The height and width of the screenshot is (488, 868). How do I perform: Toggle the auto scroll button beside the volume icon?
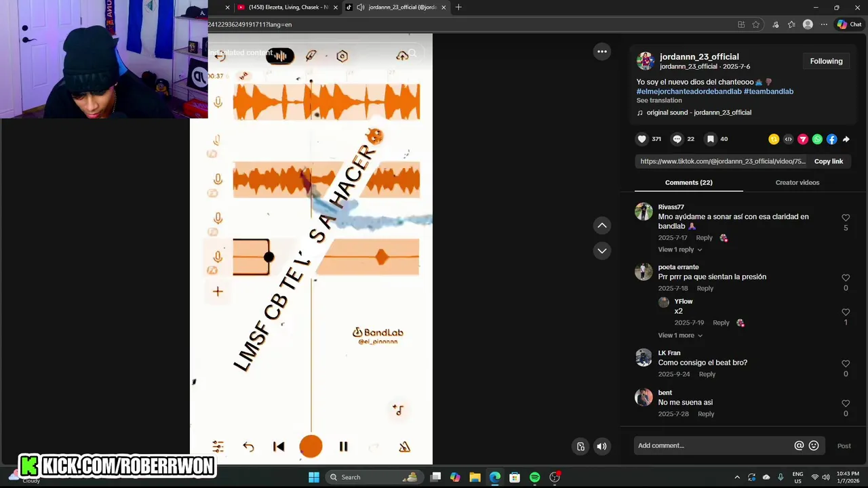click(x=580, y=446)
